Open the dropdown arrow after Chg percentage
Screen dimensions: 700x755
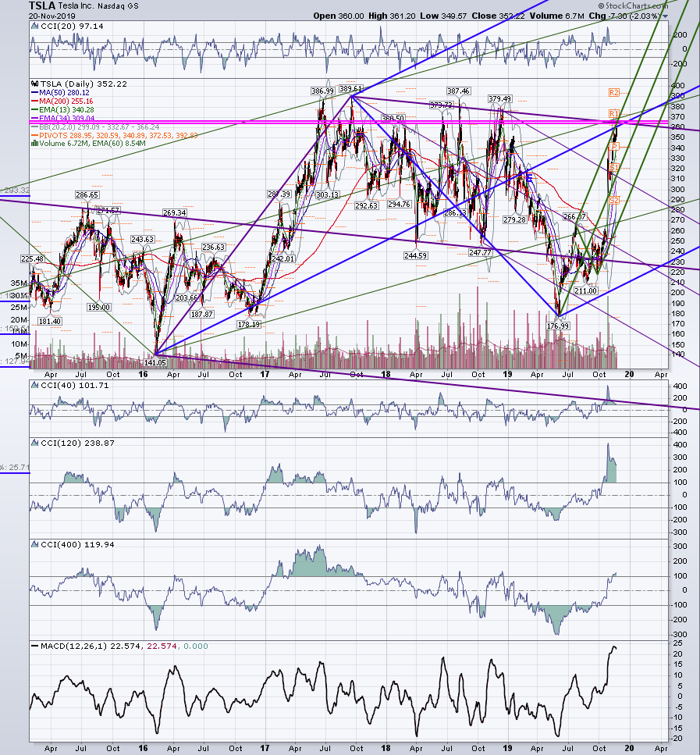click(x=666, y=16)
